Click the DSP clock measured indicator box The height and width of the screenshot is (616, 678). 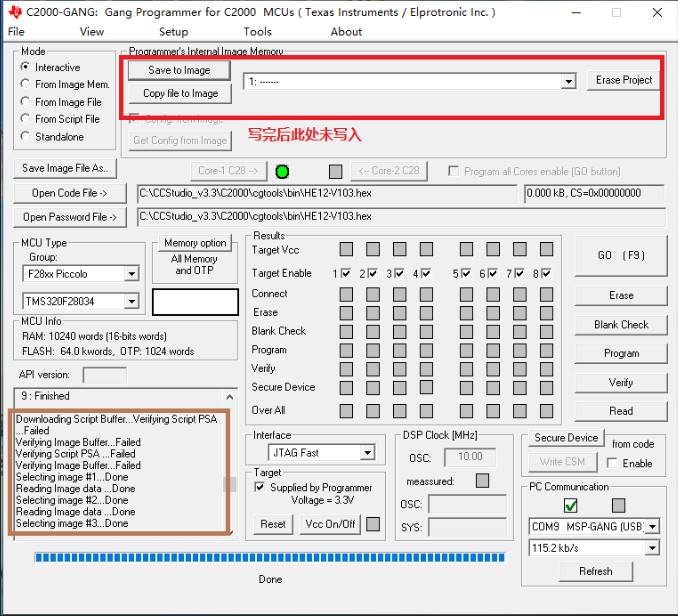click(482, 481)
